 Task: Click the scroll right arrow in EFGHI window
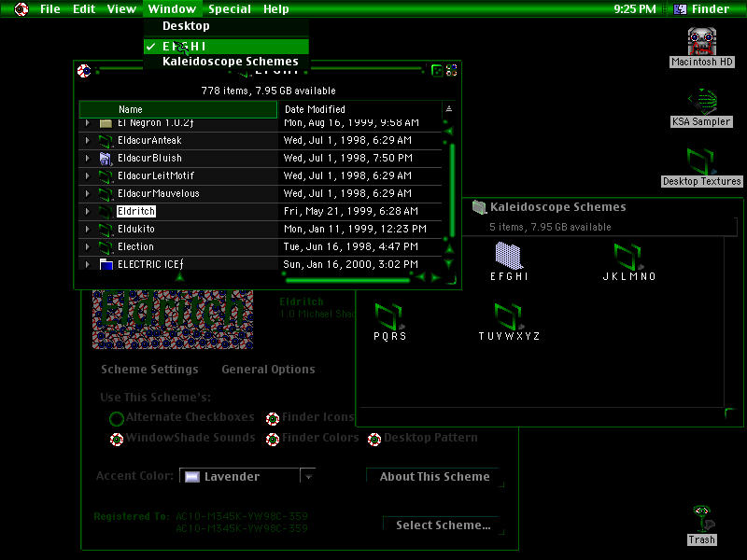coord(435,277)
